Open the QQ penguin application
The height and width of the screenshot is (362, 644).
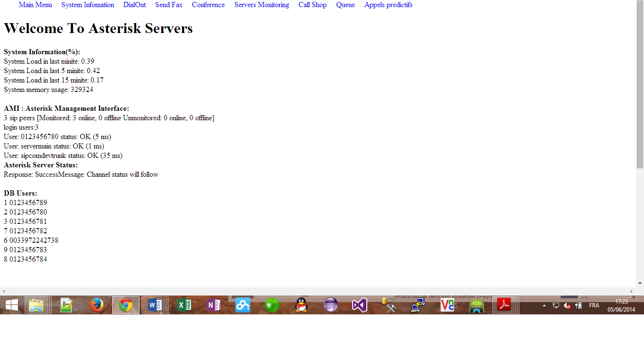[301, 305]
